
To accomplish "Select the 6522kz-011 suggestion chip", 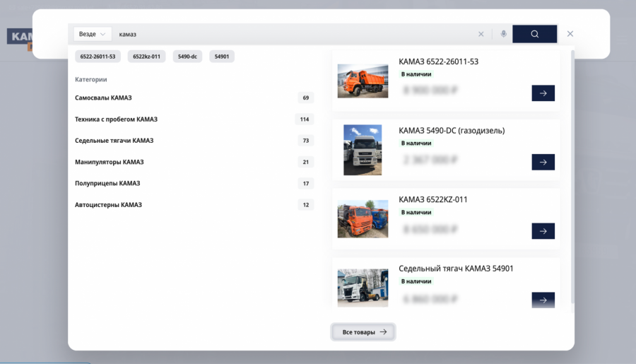I will (x=146, y=57).
